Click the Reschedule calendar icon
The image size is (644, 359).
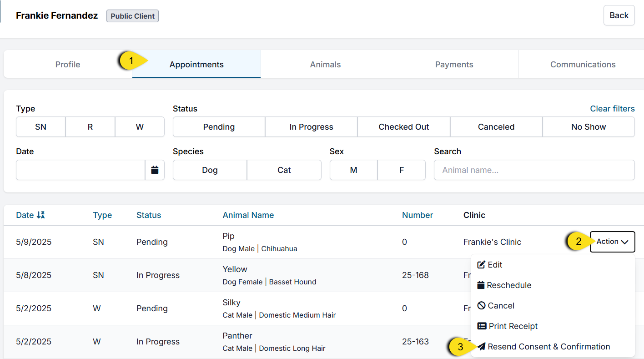[481, 285]
